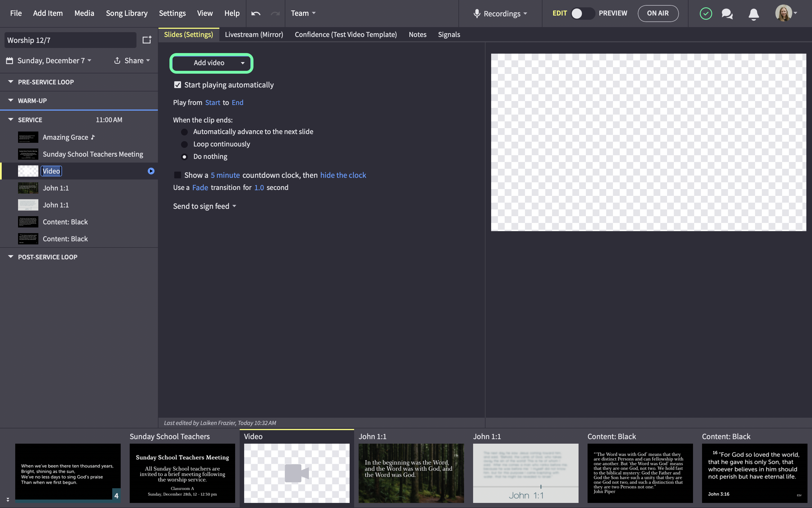Screen dimensions: 812x508
Task: Open the Settings menu
Action: [172, 13]
